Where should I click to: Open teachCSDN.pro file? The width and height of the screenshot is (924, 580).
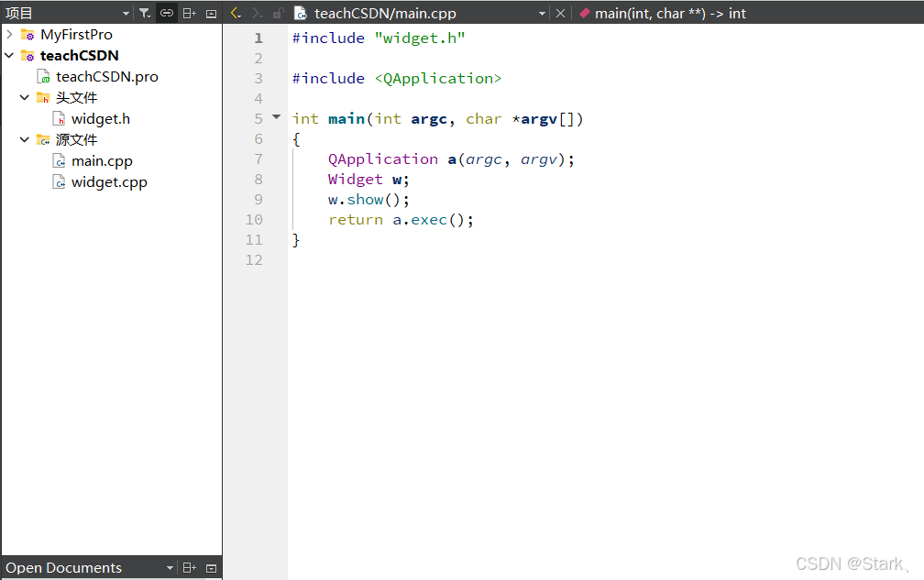point(107,77)
